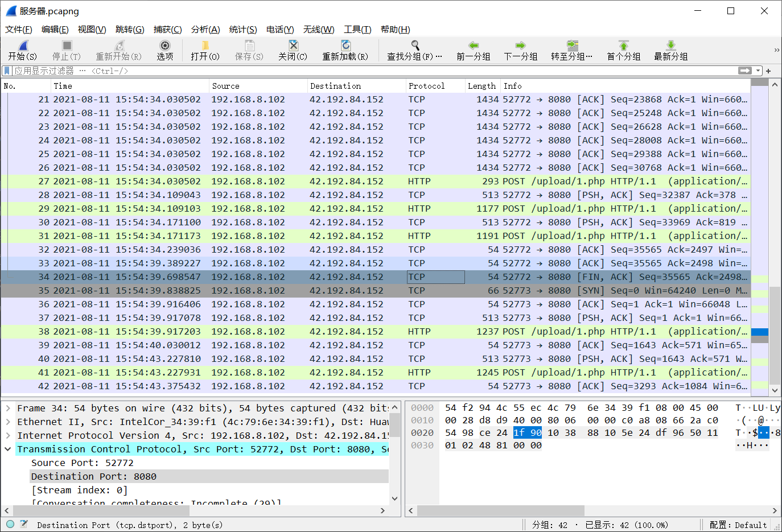The image size is (782, 532).
Task: Sort packets by Destination column header
Action: click(357, 86)
